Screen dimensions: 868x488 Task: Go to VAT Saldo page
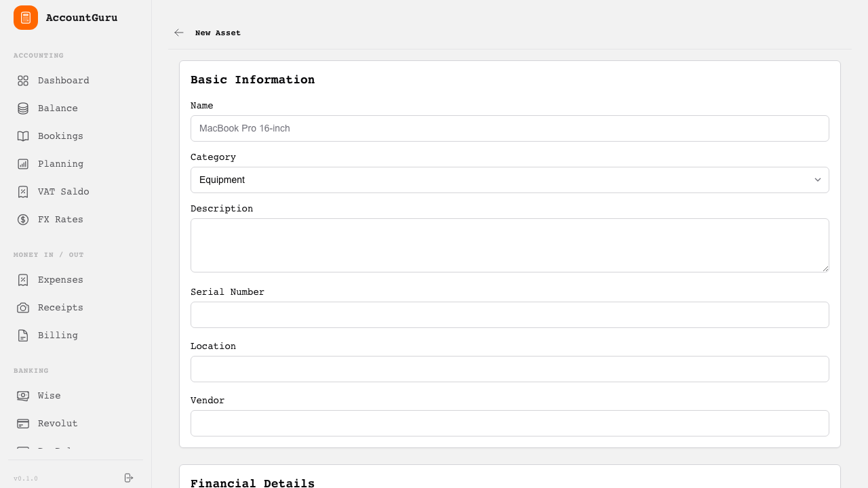pyautogui.click(x=63, y=192)
